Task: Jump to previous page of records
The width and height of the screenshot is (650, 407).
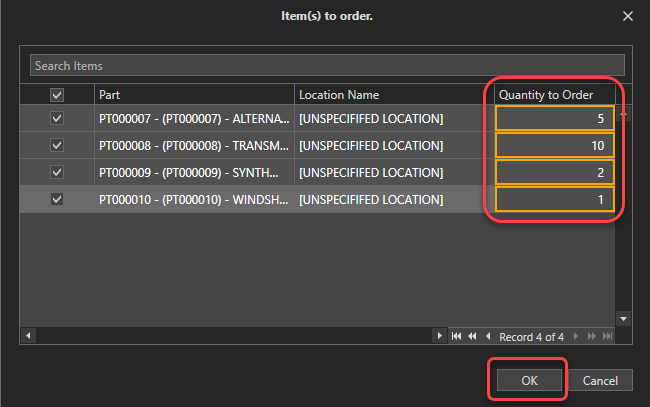Action: coord(472,336)
